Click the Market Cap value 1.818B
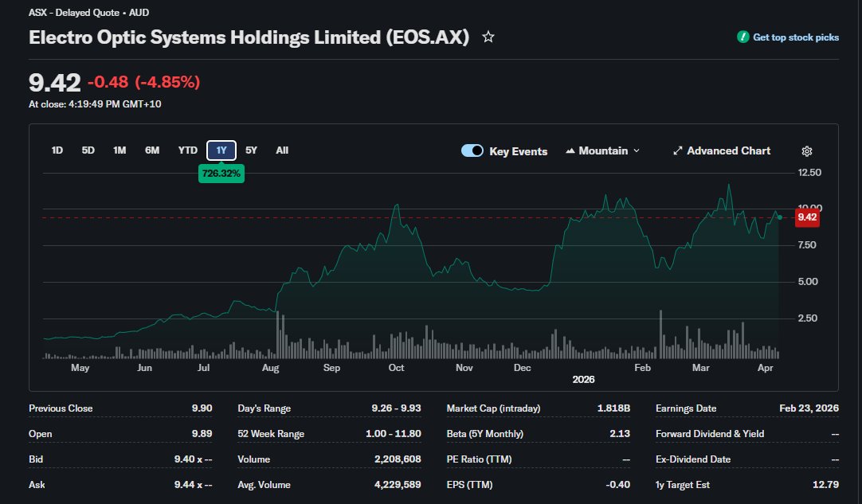The image size is (862, 504). pos(613,408)
